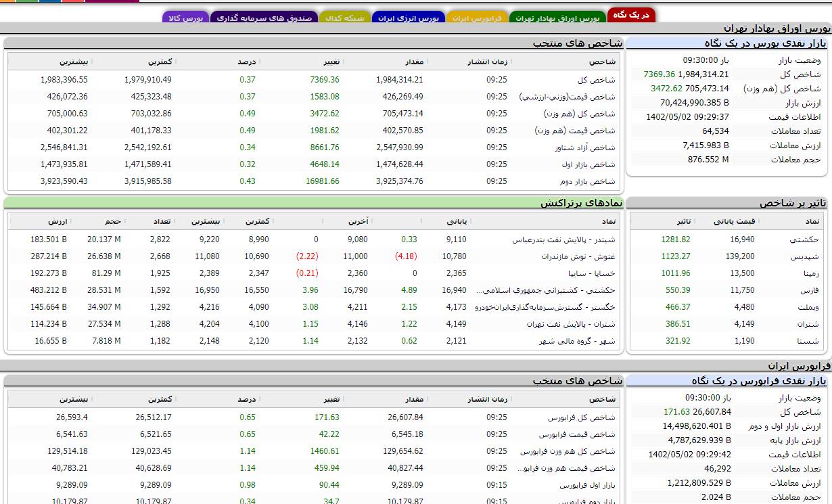Screen dimensions: 832x504
Task: Click Farabourse change value 1460.61
Action: click(x=323, y=451)
